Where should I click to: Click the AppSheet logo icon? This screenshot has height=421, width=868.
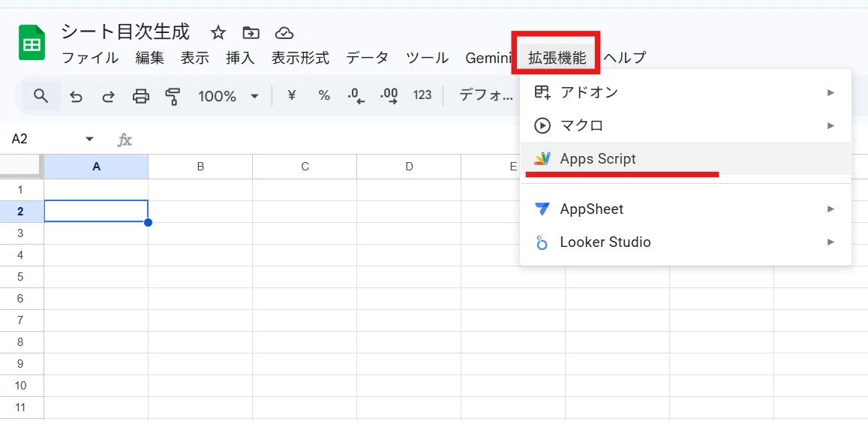(x=542, y=209)
